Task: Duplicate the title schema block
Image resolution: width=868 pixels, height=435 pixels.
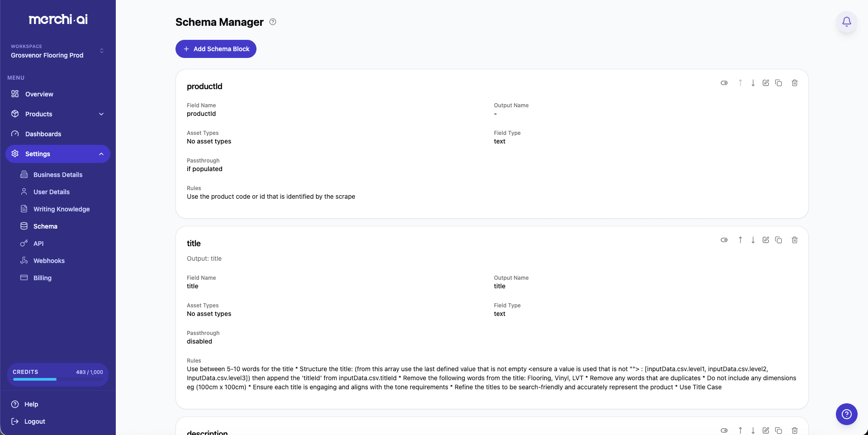Action: 778,240
